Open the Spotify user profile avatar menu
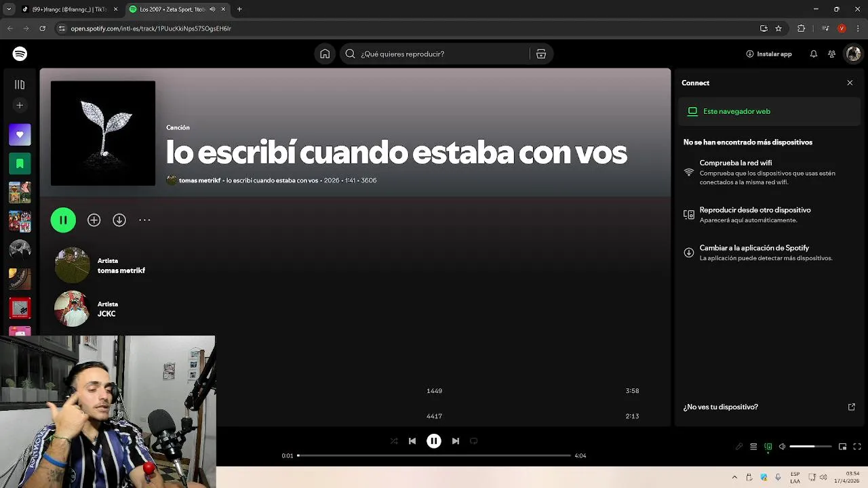868x488 pixels. click(852, 54)
